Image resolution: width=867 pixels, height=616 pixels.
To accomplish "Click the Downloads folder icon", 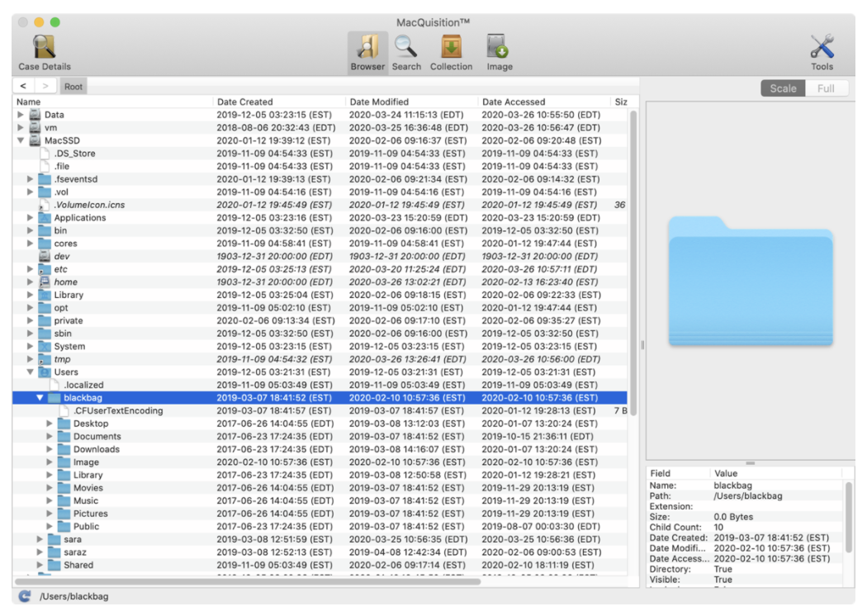I will coord(64,449).
